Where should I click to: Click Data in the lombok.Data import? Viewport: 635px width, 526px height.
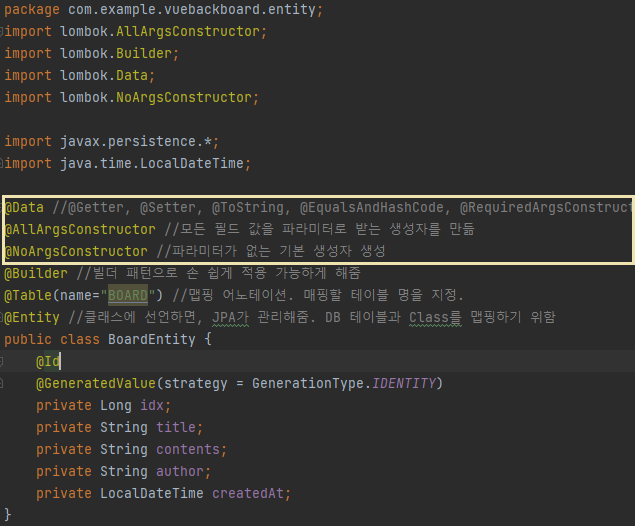[132, 75]
